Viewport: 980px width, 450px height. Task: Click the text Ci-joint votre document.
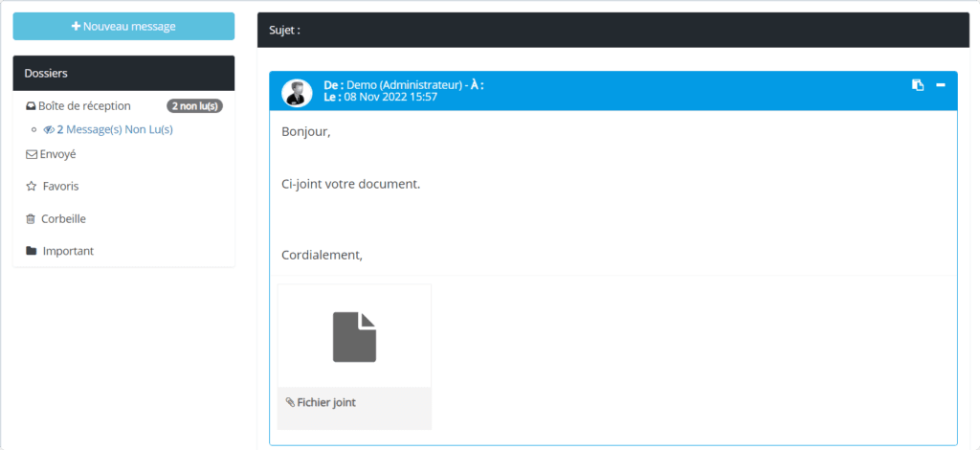pos(351,186)
